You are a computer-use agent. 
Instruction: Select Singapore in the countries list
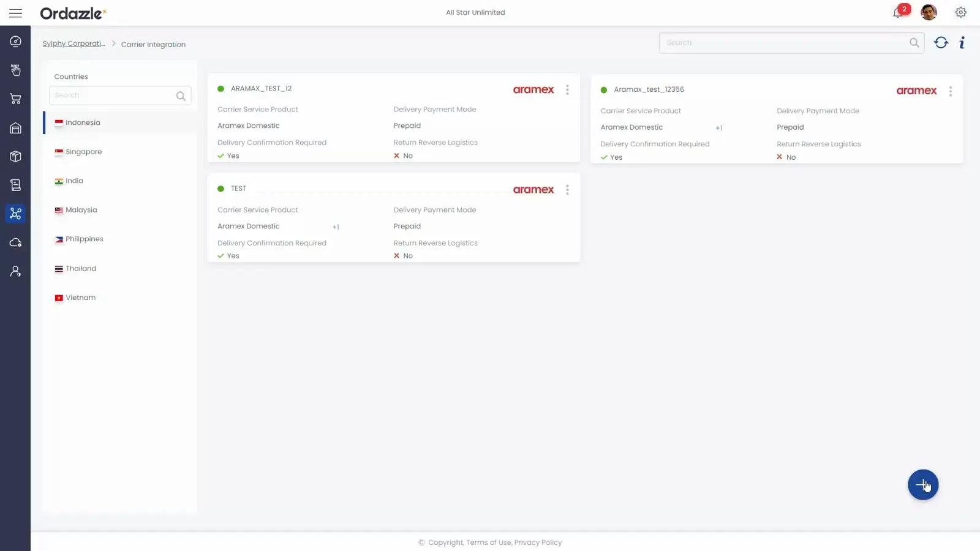click(x=120, y=152)
